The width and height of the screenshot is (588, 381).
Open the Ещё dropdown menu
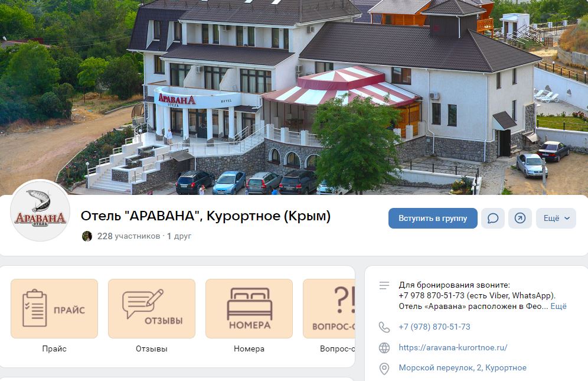click(556, 218)
